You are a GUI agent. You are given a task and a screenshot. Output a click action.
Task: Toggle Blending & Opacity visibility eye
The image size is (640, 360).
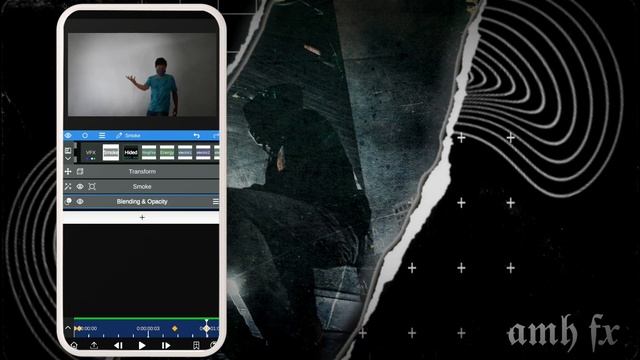[x=80, y=201]
